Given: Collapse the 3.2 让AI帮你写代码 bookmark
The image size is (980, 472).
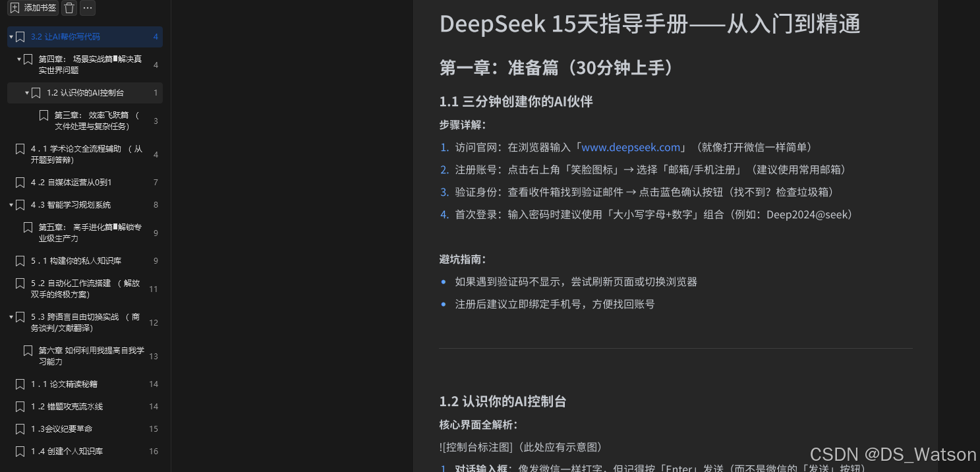Looking at the screenshot, I should point(11,37).
